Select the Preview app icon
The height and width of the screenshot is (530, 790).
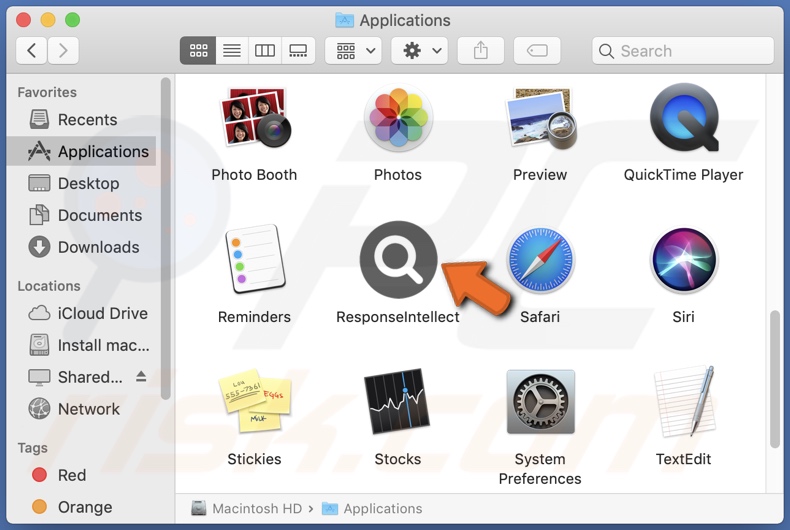[x=541, y=119]
